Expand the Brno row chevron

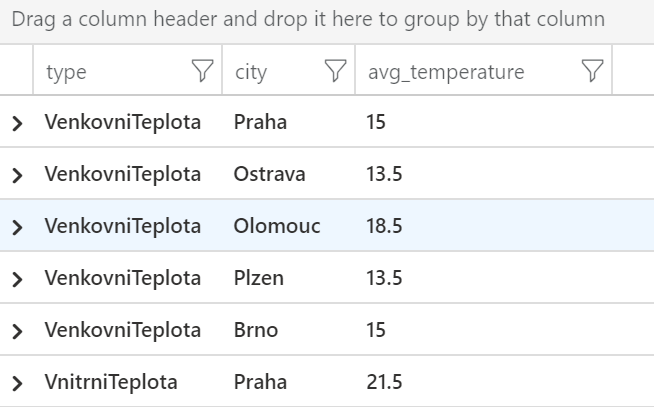point(17,331)
